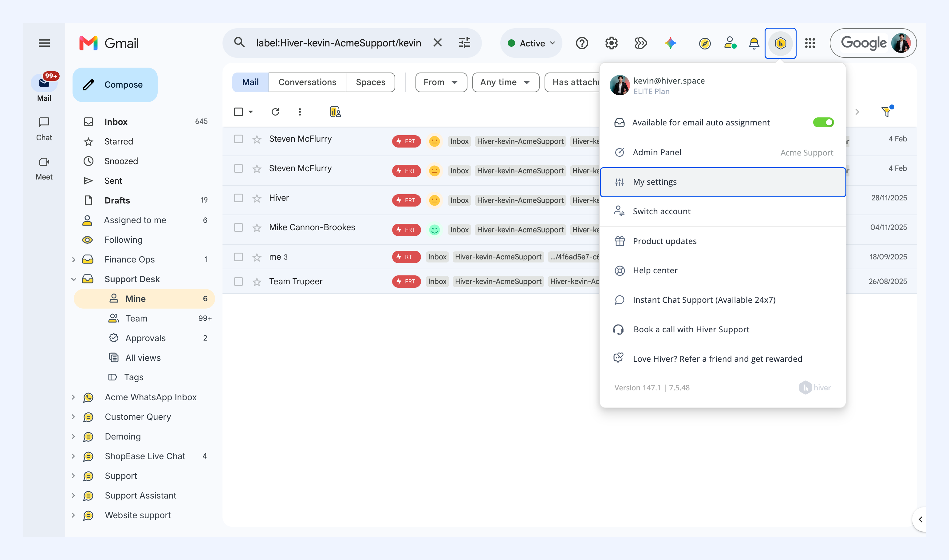Open Google apps grid launcher
This screenshot has width=949, height=560.
[x=810, y=43]
